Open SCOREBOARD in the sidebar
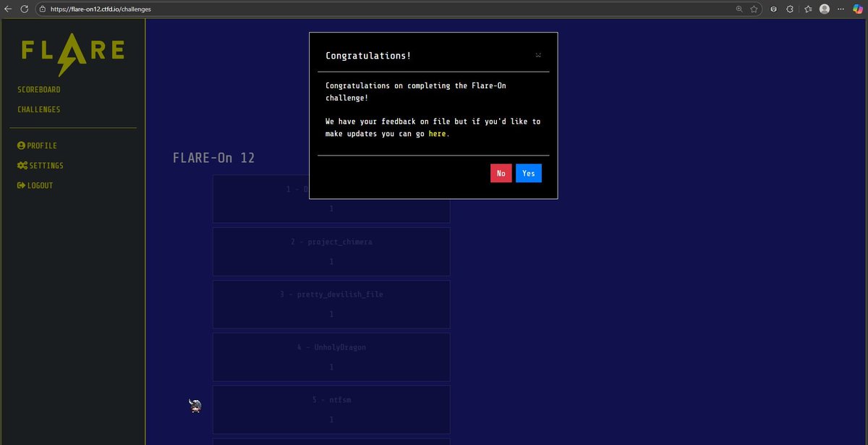 [39, 90]
